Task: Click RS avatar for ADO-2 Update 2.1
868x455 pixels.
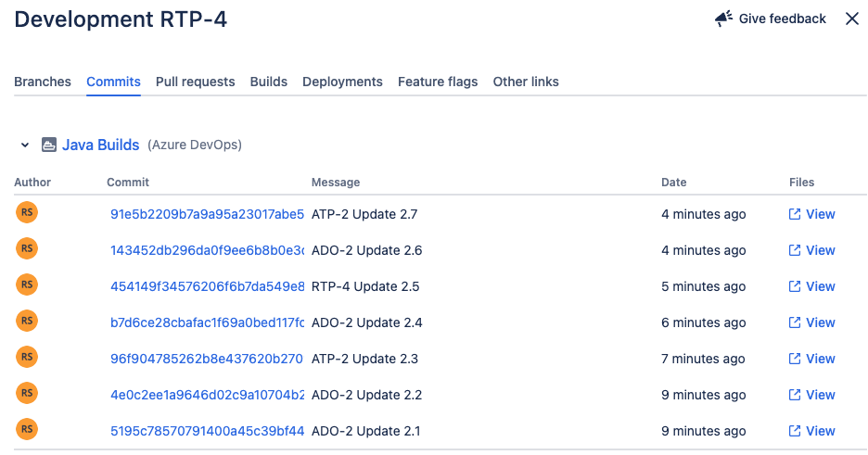Action: (27, 430)
